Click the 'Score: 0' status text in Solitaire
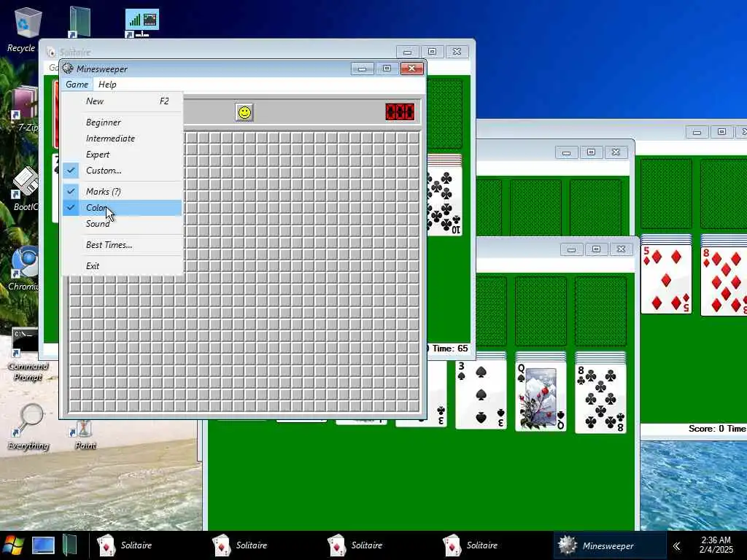747x560 pixels. 706,429
